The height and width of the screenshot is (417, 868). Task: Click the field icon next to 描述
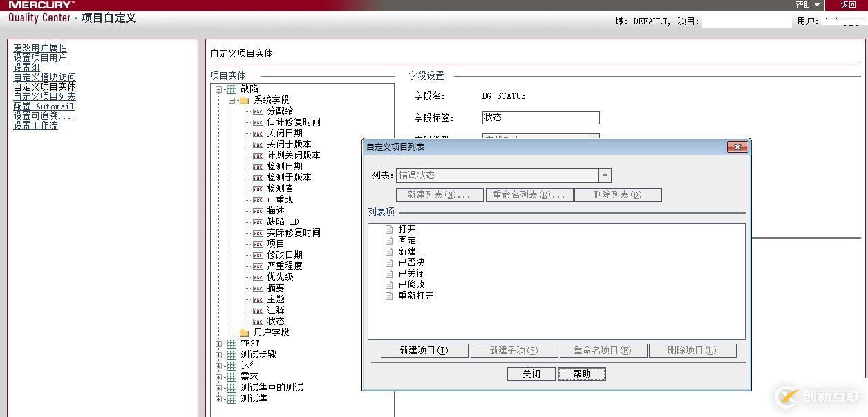pos(257,210)
